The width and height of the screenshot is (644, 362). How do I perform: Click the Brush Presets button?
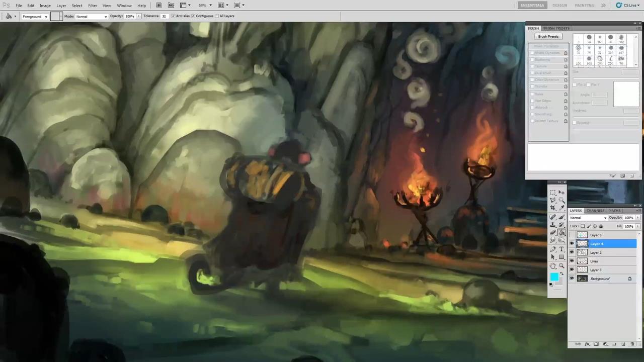(x=548, y=36)
